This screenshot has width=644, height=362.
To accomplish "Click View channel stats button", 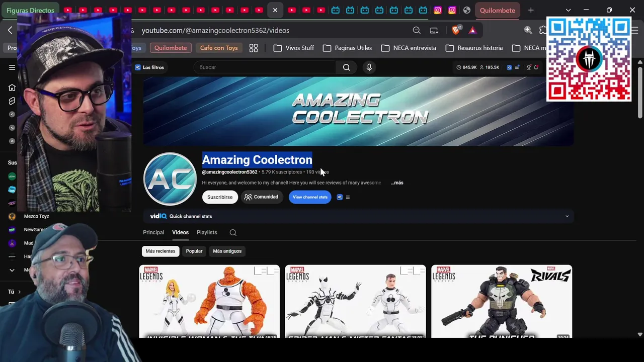I will 310,197.
